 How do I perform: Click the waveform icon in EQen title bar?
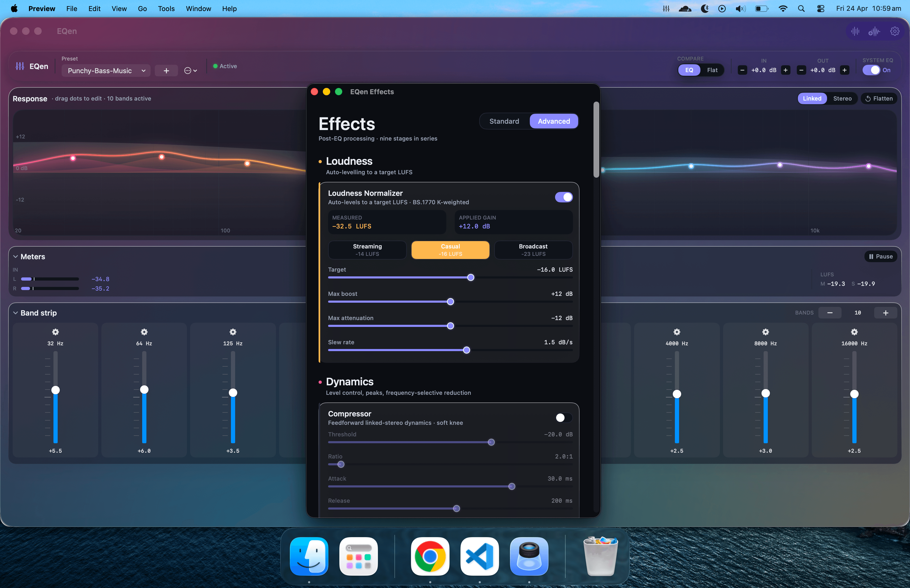tap(855, 31)
